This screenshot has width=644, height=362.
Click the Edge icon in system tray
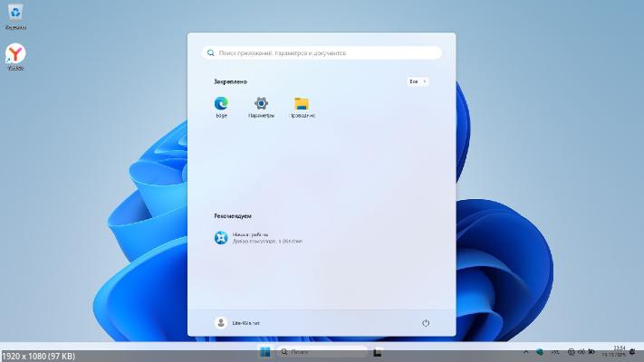coord(540,351)
